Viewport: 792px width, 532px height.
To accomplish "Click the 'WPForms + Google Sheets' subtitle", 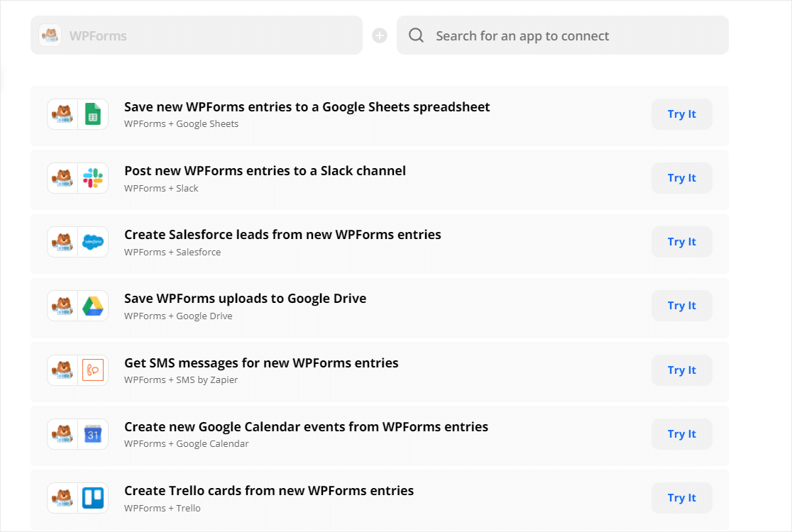I will tap(182, 124).
